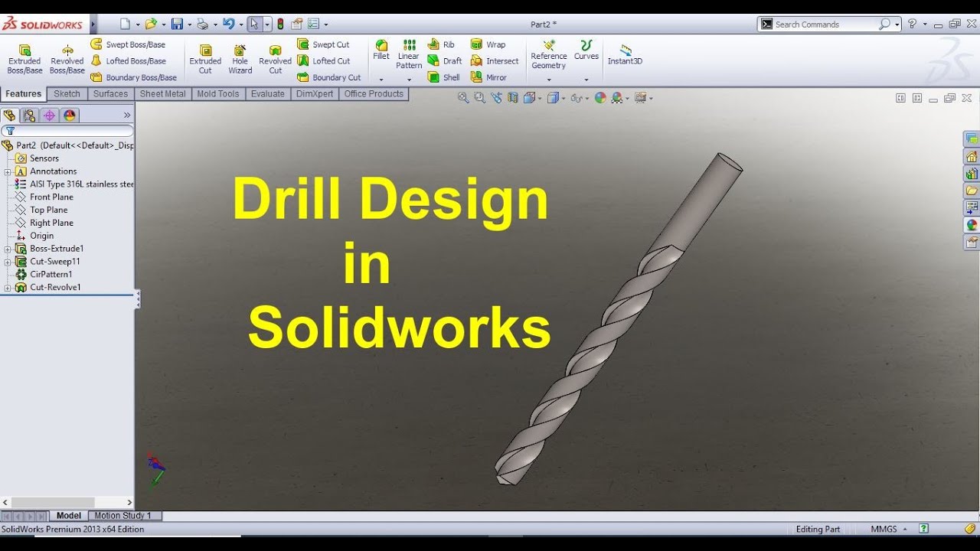
Task: Switch to the Surfaces tab
Action: (110, 94)
